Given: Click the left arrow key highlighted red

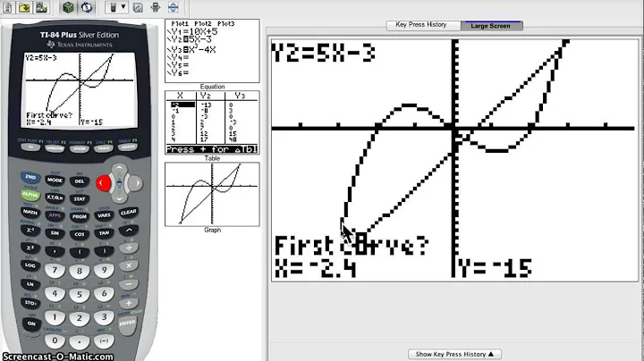Looking at the screenshot, I should tap(104, 183).
